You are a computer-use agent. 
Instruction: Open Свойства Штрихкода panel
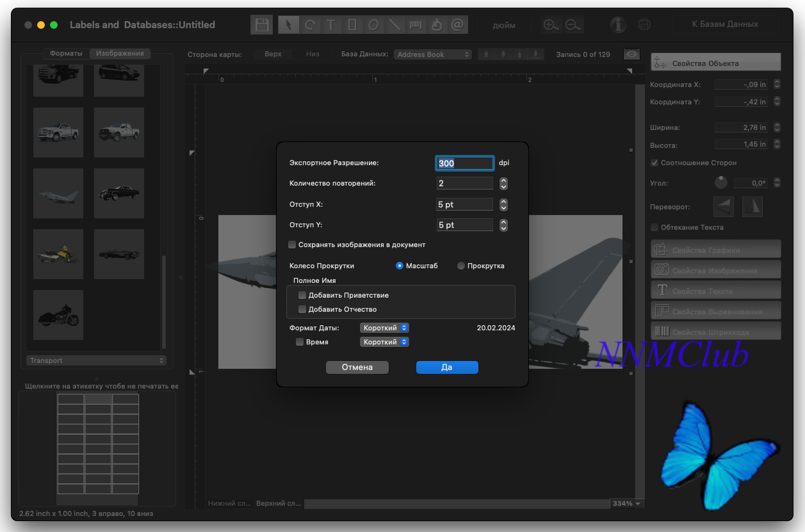[x=716, y=331]
